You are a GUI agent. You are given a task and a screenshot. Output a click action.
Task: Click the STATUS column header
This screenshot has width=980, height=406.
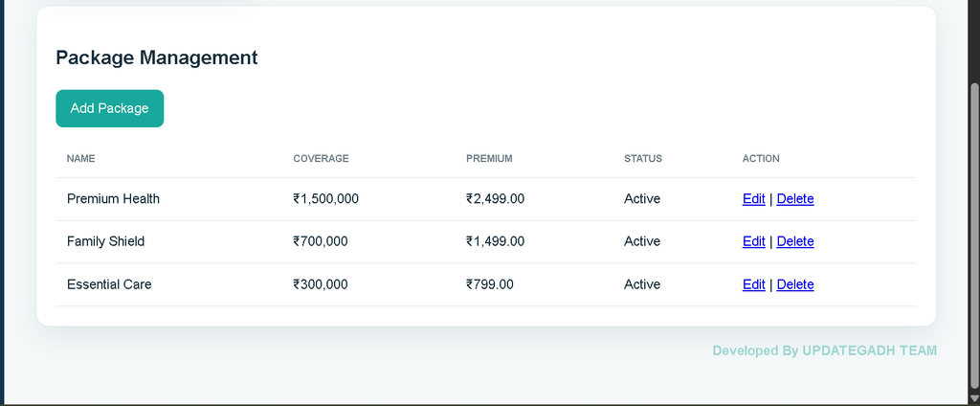pyautogui.click(x=643, y=159)
